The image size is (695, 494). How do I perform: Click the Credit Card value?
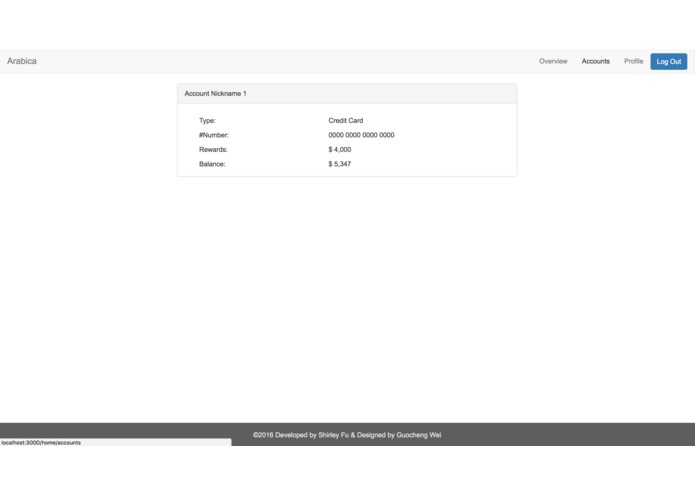(346, 121)
